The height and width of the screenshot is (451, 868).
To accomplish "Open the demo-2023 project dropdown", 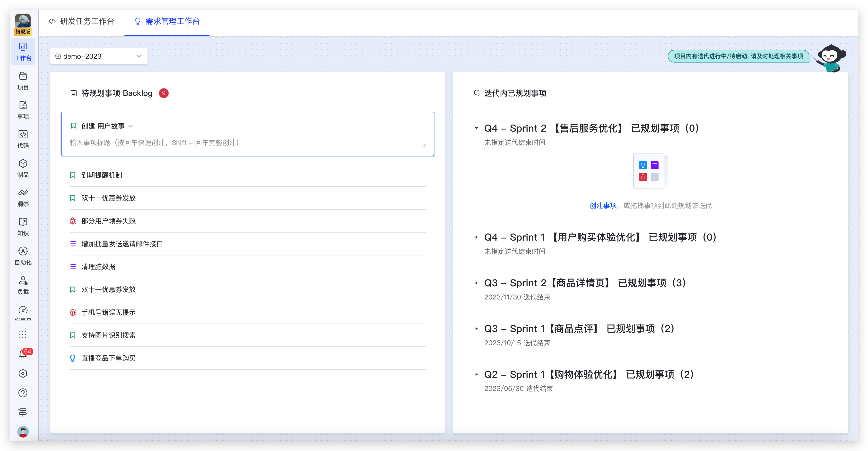I will pos(99,56).
